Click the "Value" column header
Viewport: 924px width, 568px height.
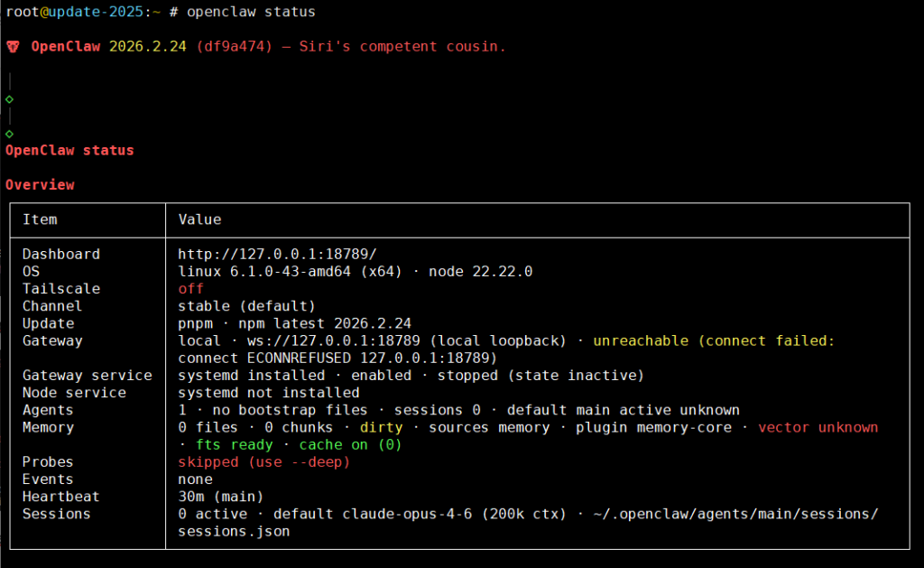point(199,219)
